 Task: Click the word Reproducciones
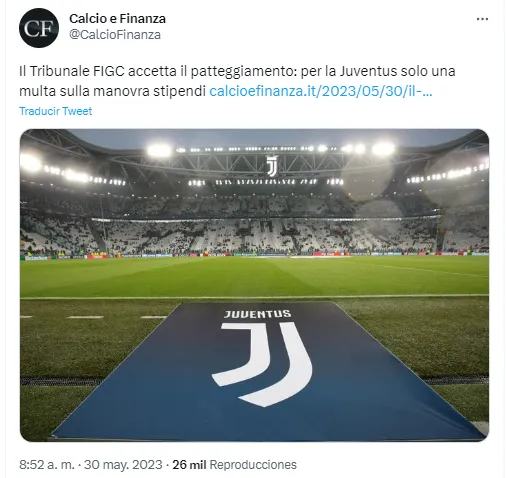pos(253,465)
